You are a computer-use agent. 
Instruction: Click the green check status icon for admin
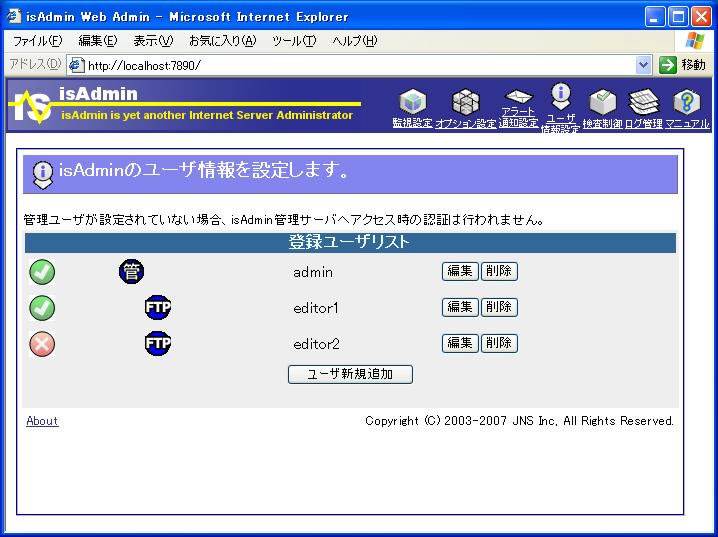click(x=42, y=272)
